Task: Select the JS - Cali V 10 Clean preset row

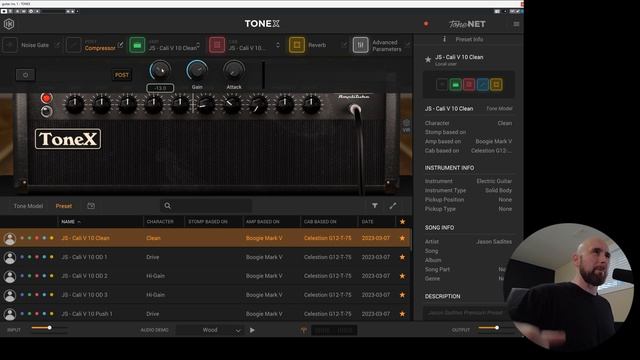Action: point(205,238)
